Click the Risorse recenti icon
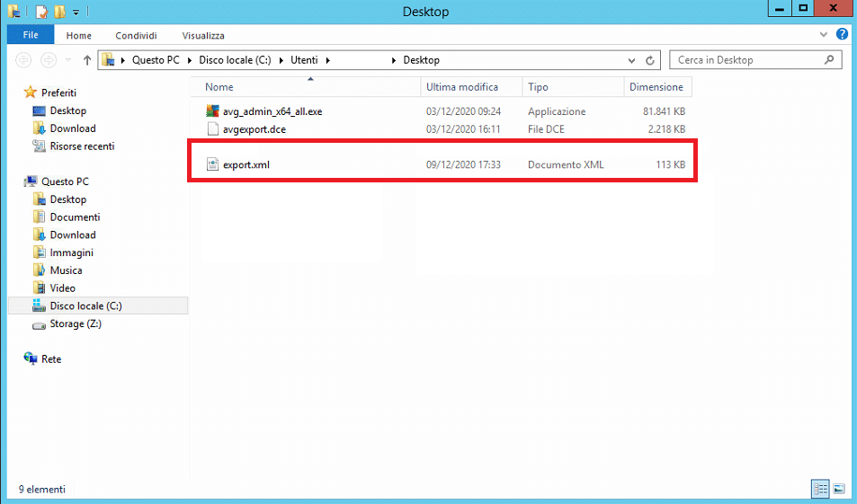The height and width of the screenshot is (504, 857). coord(39,146)
